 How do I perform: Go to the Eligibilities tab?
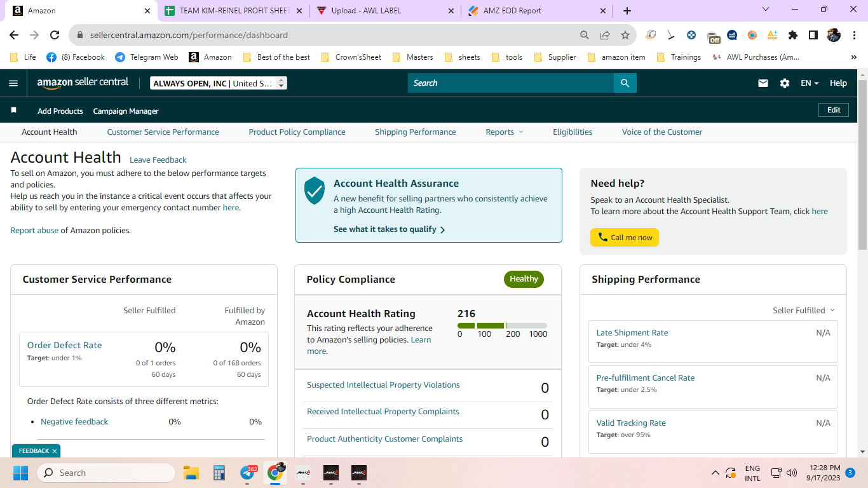pos(573,132)
